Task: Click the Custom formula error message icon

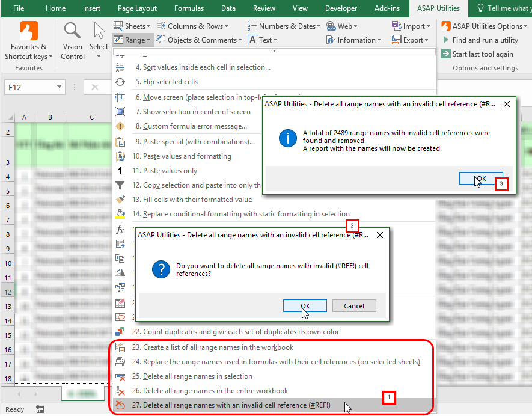Action: [120, 126]
